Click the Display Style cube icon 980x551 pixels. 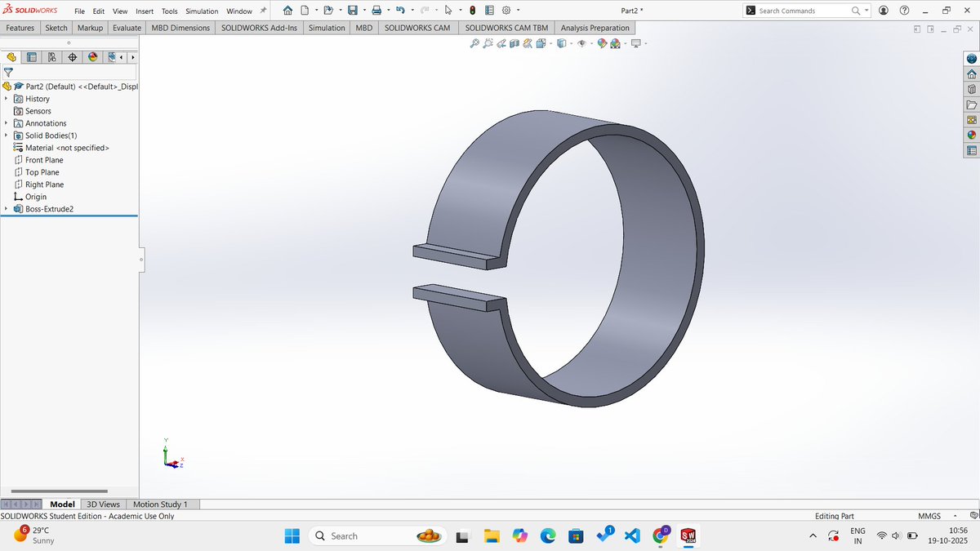point(561,43)
